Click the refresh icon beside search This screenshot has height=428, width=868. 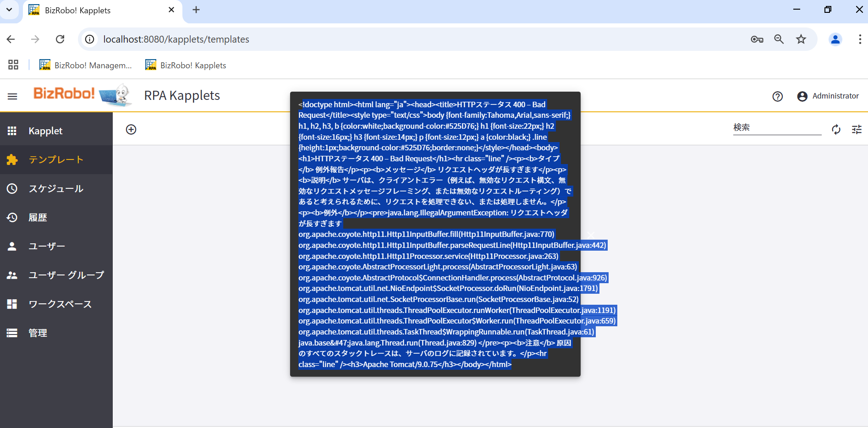(x=836, y=130)
